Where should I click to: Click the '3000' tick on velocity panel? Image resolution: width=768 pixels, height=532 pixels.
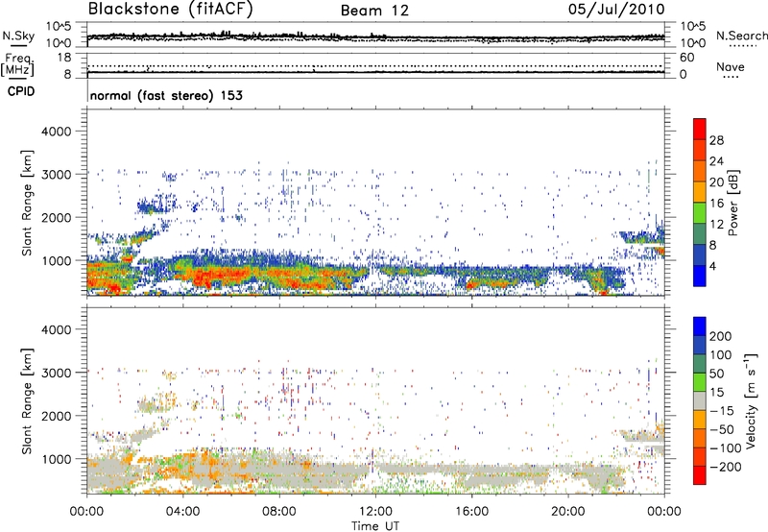pyautogui.click(x=57, y=373)
